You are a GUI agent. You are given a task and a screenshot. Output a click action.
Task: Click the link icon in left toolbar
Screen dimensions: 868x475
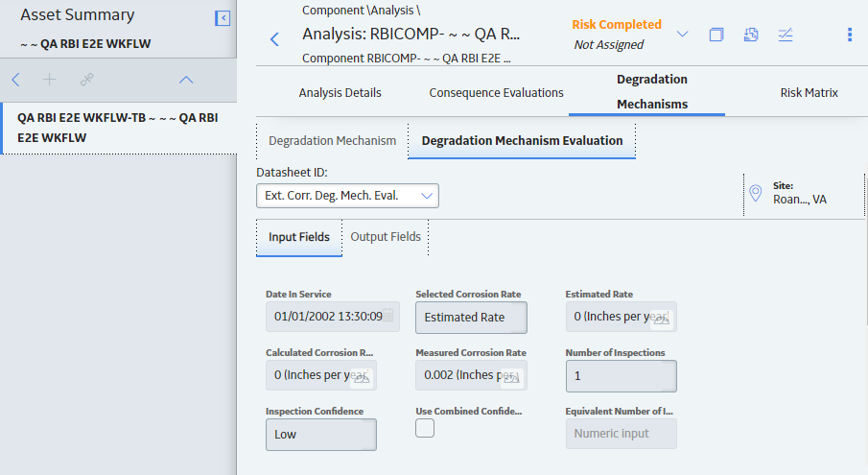(x=87, y=80)
